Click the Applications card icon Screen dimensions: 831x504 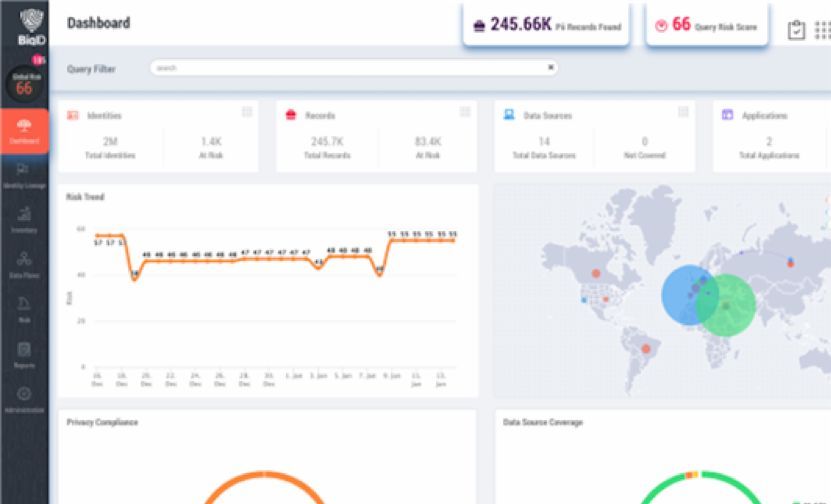coord(728,115)
